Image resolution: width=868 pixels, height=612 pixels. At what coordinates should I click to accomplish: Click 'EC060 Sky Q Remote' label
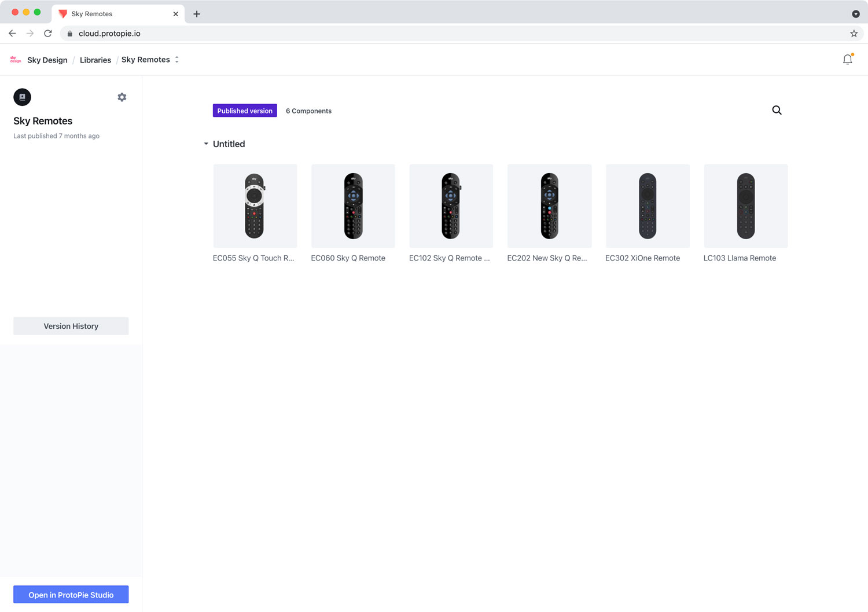click(x=348, y=258)
